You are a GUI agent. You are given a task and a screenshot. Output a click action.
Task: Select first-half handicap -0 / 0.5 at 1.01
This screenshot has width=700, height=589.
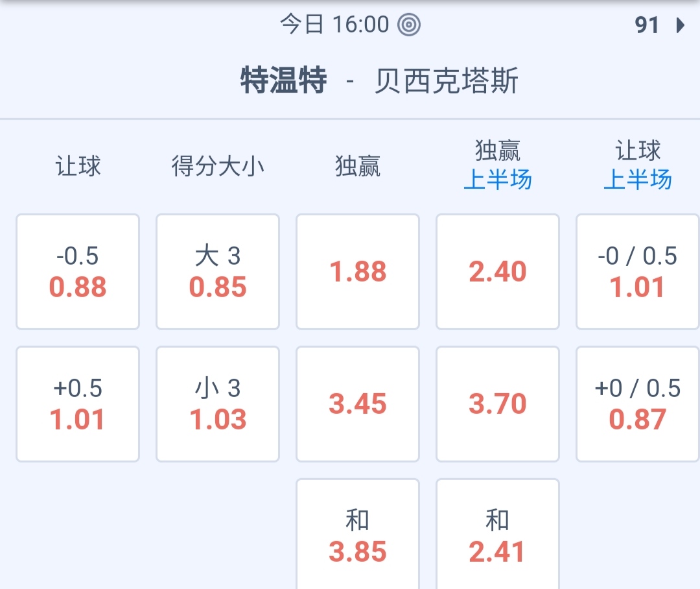point(638,272)
